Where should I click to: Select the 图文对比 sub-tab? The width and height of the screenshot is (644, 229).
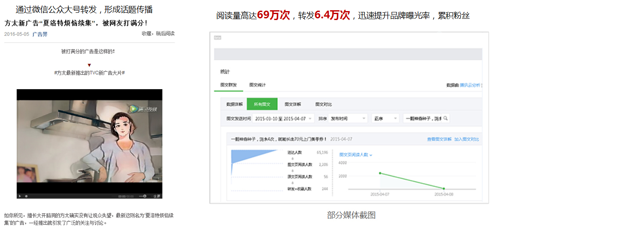[323, 104]
